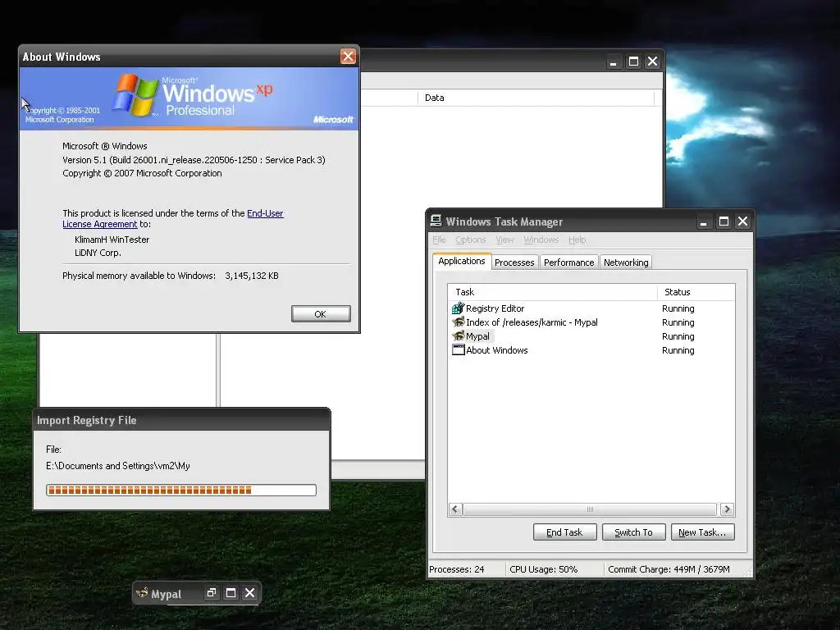840x630 pixels.
Task: Click Commit Charge: 449M / 3679M status
Action: tap(669, 569)
